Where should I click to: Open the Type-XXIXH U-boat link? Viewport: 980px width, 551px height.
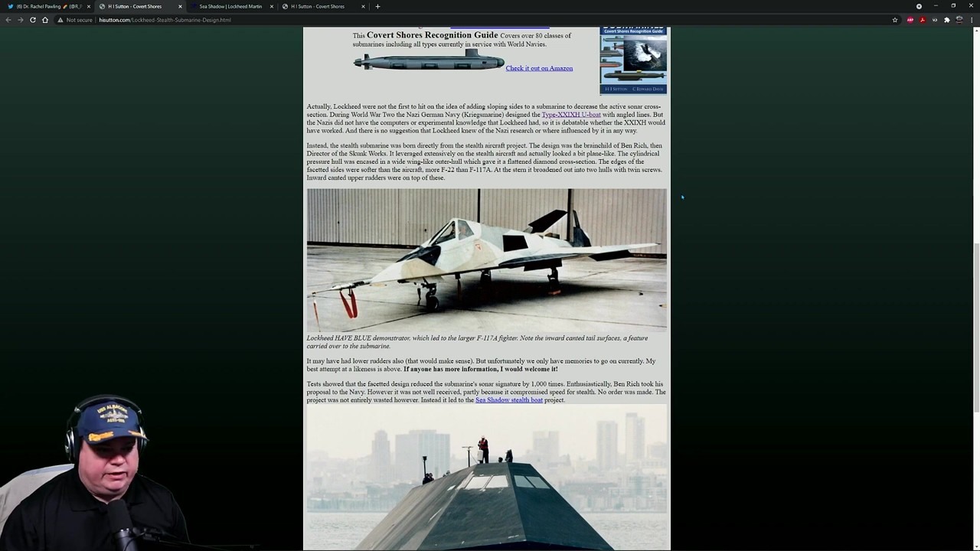click(571, 115)
